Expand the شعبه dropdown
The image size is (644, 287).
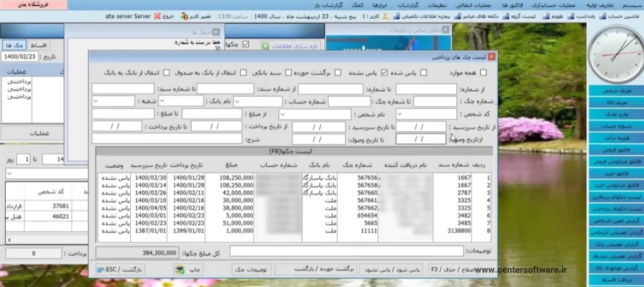pyautogui.click(x=96, y=101)
